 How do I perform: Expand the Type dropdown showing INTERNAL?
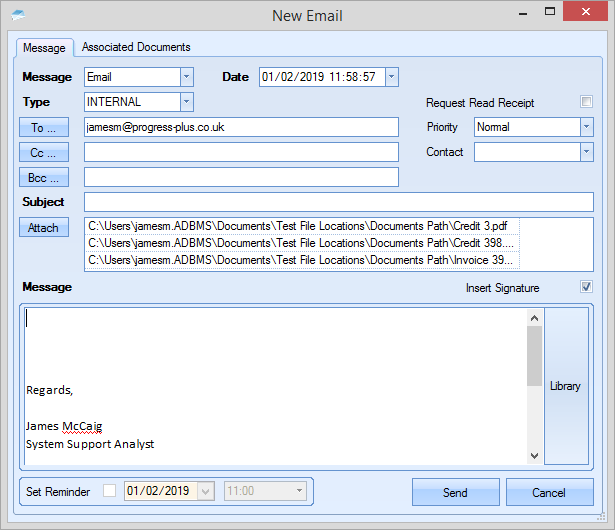click(x=186, y=102)
